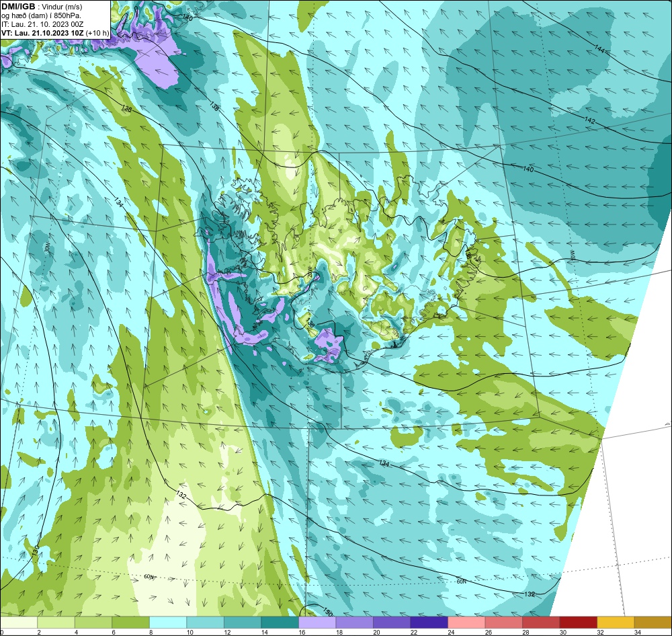Image resolution: width=672 pixels, height=636 pixels.
Task: Click the '2' tick label on legend
Action: [x=38, y=632]
